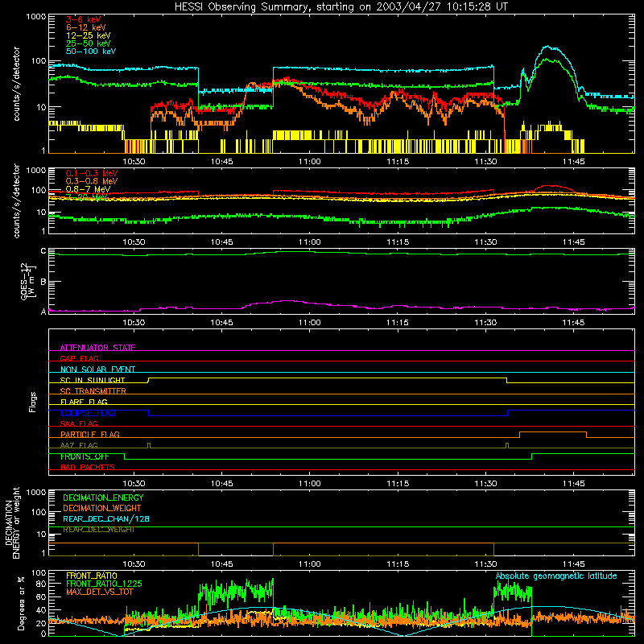Image resolution: width=644 pixels, height=644 pixels.
Task: Click the SC_IN_SUNLIGHT flag label
Action: pyautogui.click(x=93, y=380)
